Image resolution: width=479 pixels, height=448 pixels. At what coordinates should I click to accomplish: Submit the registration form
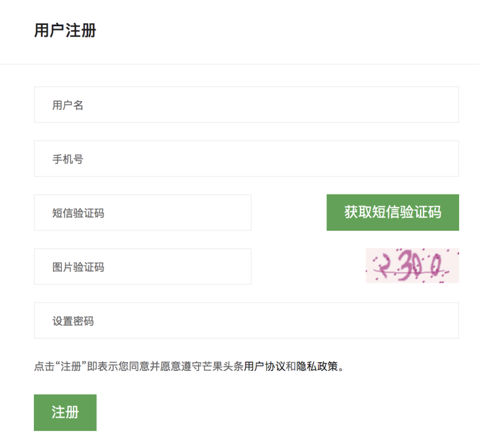click(65, 412)
